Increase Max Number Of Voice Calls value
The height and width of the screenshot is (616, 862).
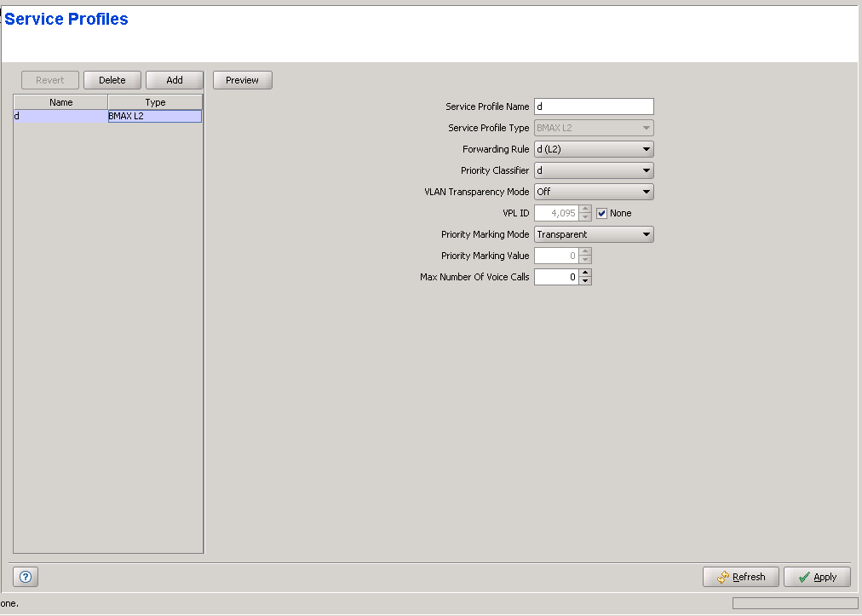[585, 273]
